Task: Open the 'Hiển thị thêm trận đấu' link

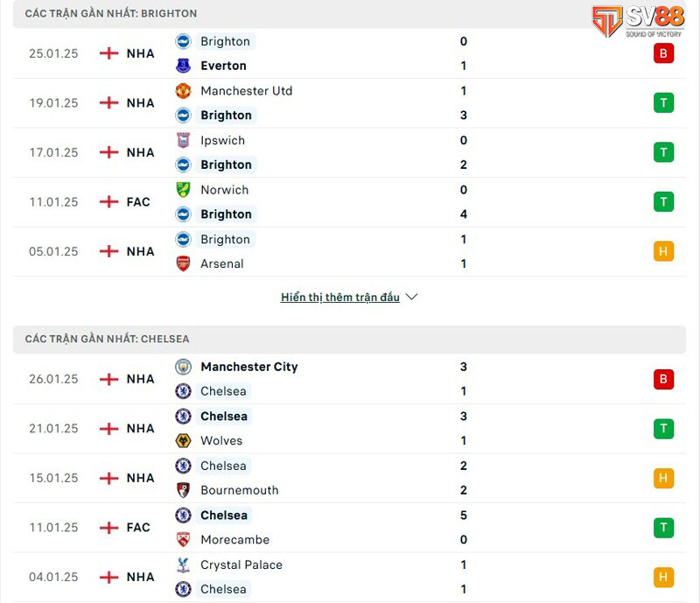Action: (x=340, y=298)
